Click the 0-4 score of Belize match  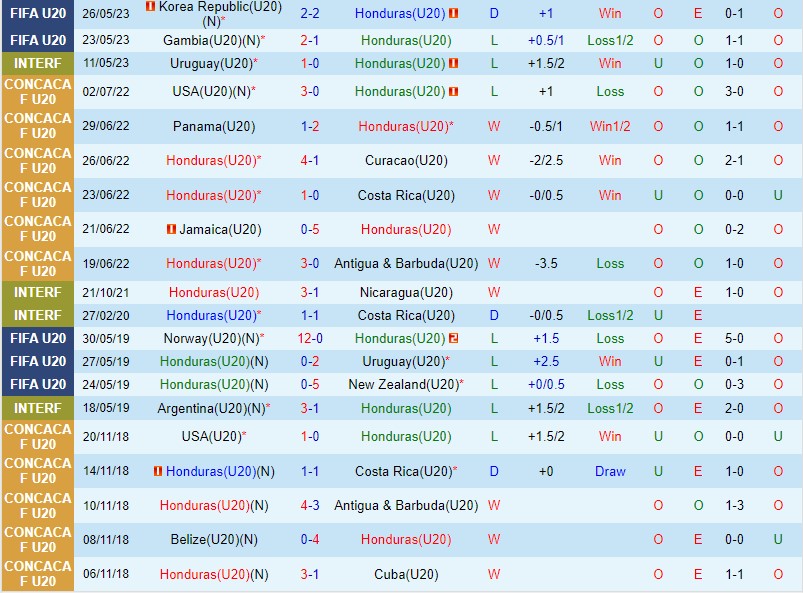click(310, 539)
